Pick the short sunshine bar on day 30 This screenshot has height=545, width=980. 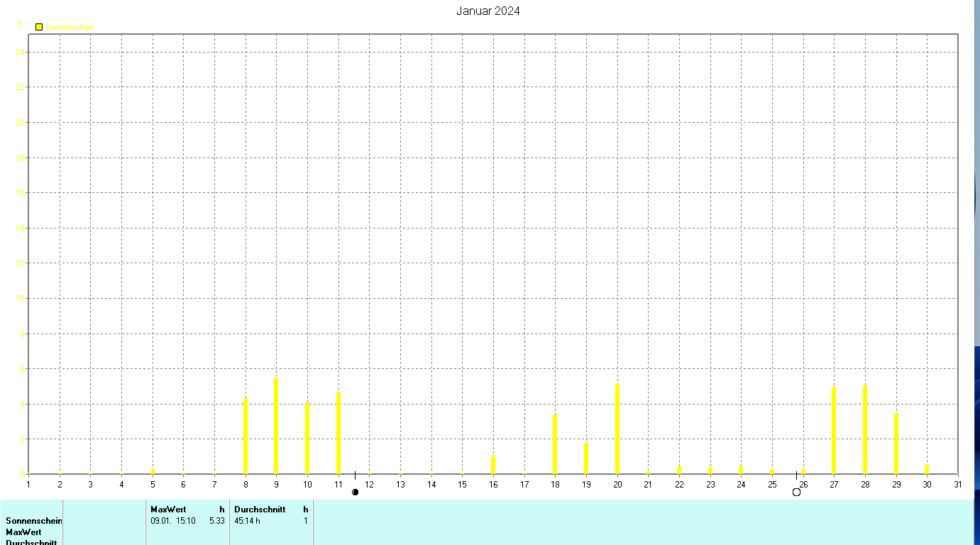(x=927, y=469)
